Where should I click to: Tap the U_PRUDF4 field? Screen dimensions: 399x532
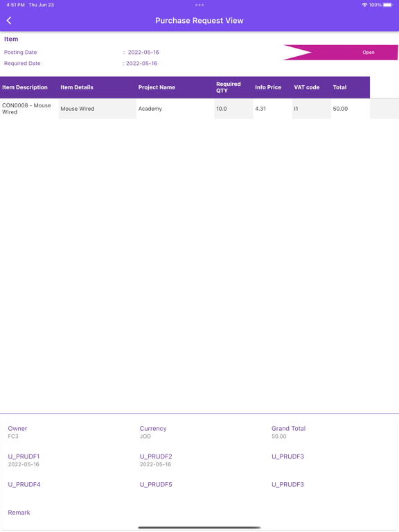pyautogui.click(x=24, y=484)
